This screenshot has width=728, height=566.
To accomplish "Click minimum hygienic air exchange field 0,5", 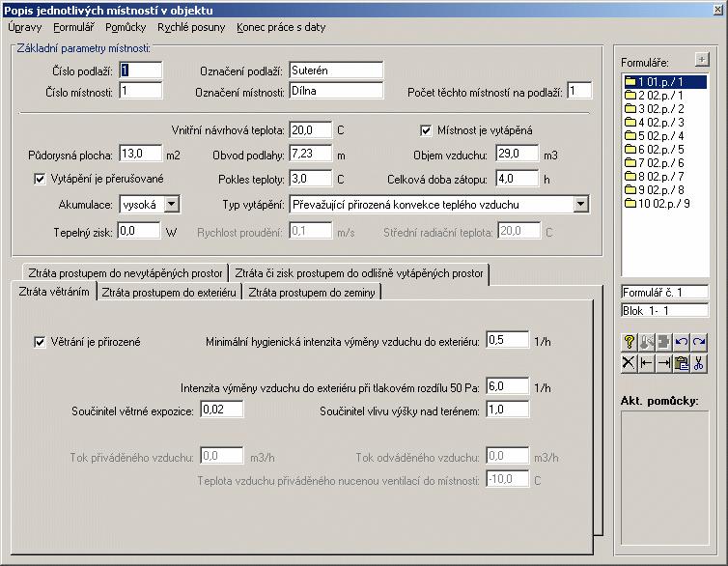I will coord(508,340).
